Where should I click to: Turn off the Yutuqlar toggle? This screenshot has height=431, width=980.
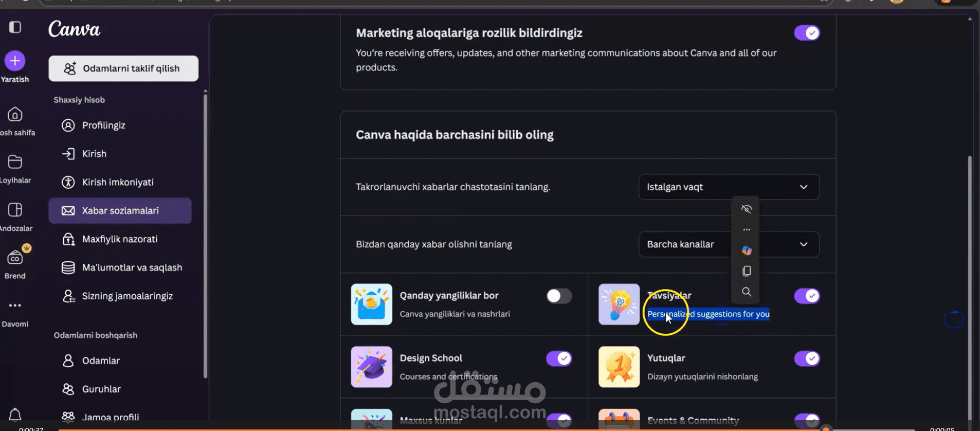pyautogui.click(x=807, y=358)
